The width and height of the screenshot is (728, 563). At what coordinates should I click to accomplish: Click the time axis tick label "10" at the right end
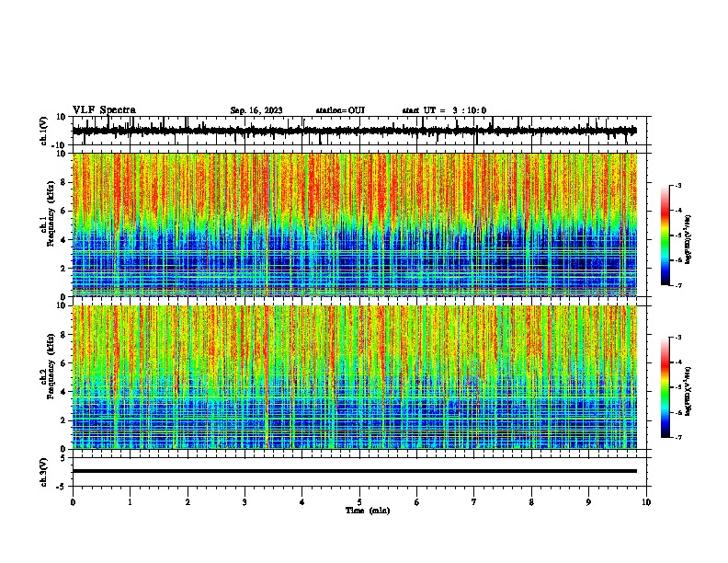click(x=646, y=502)
